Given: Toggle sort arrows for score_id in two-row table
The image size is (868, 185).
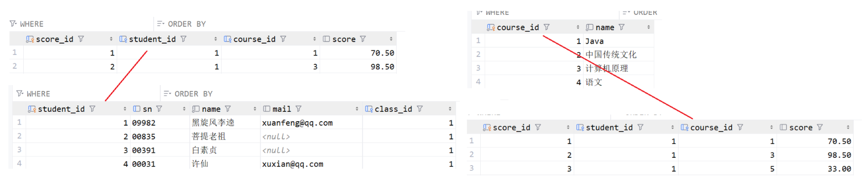Looking at the screenshot, I should 111,39.
